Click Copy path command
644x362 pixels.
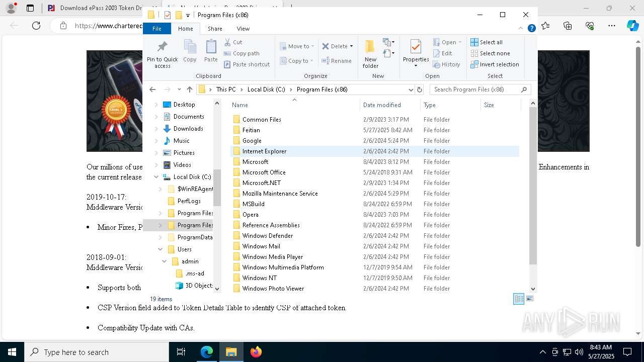tap(242, 53)
